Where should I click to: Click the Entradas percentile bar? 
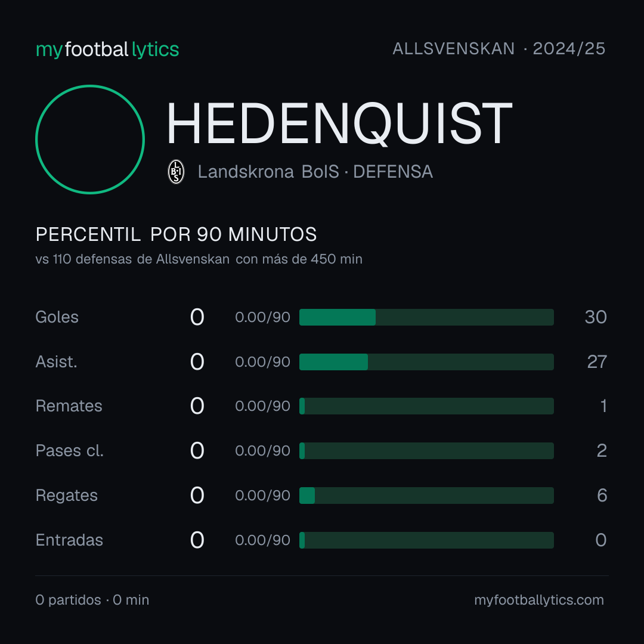(x=426, y=540)
